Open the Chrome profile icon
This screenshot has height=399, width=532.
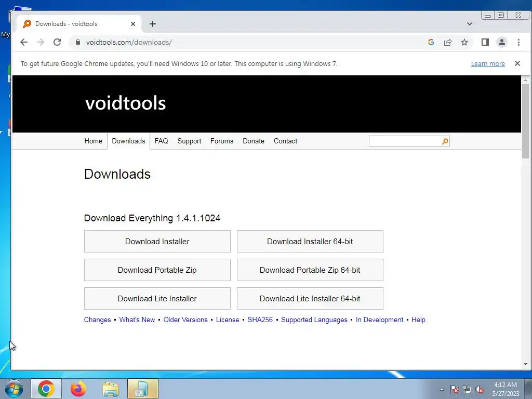[501, 42]
